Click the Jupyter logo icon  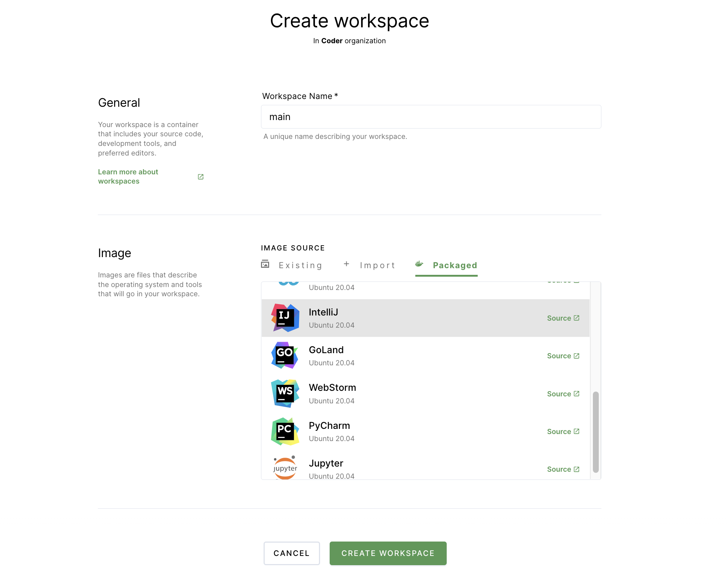click(285, 468)
